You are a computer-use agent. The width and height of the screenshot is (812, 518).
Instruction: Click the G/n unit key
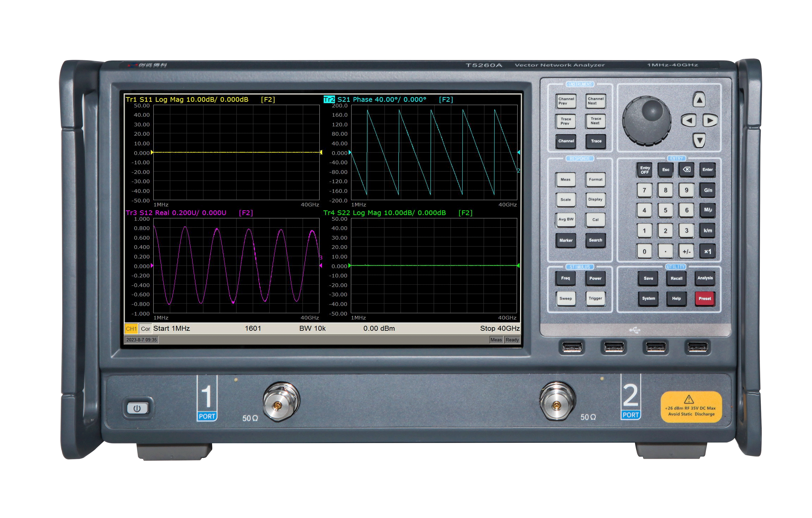(x=707, y=190)
